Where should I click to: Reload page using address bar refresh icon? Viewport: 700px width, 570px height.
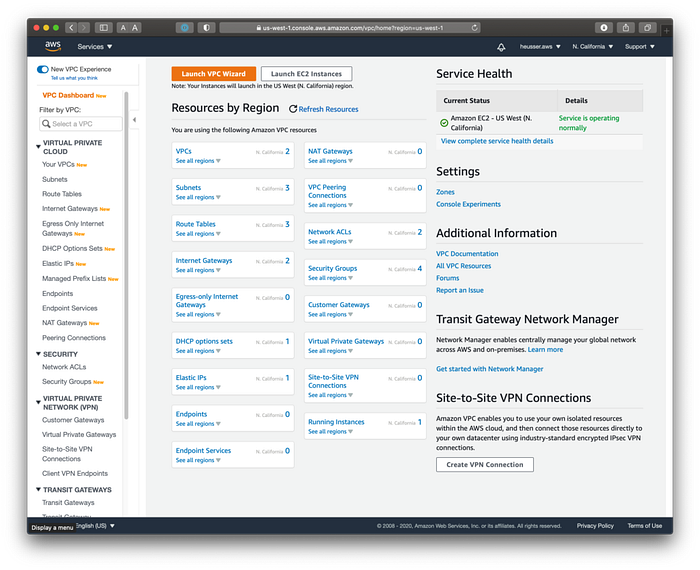point(475,28)
